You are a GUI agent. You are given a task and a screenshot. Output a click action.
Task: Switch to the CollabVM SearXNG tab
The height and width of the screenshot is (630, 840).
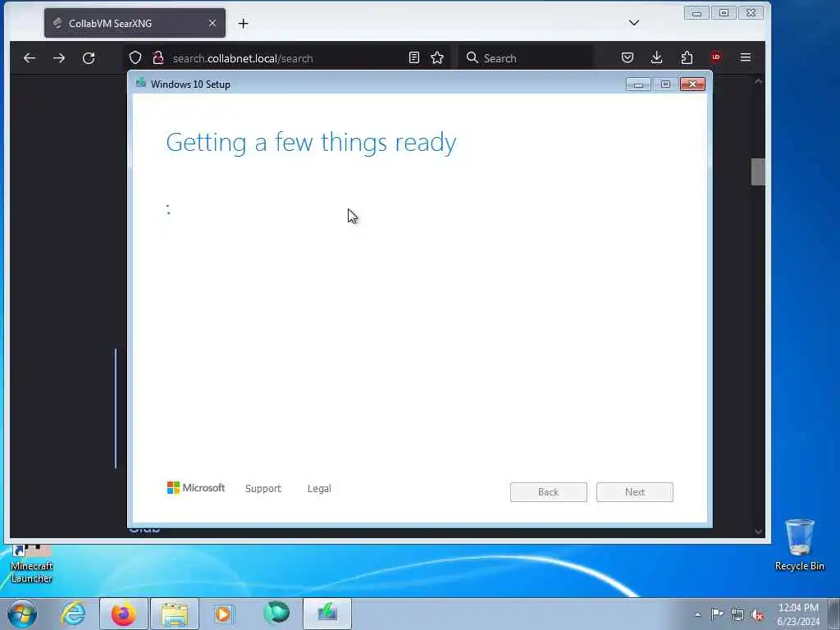tap(135, 23)
